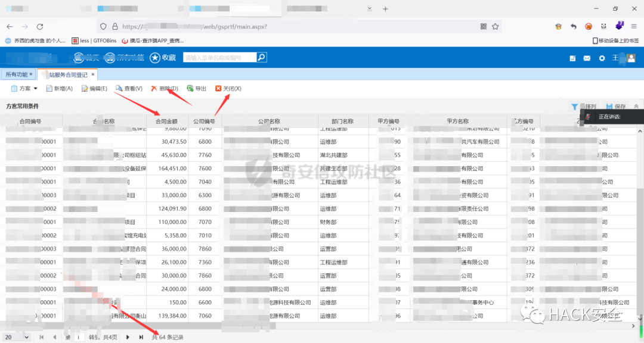This screenshot has height=343, width=644.
Task: Go to the next page of records
Action: (128, 337)
